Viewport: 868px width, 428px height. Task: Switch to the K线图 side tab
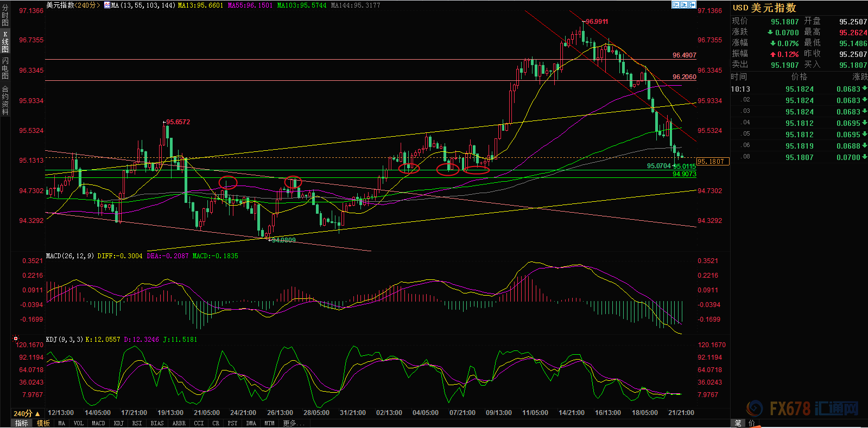click(5, 42)
